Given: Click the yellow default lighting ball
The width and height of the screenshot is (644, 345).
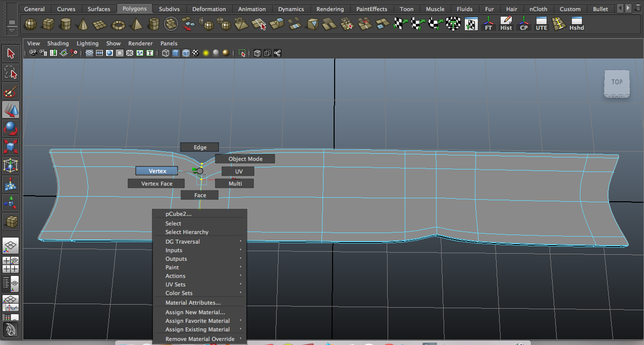Looking at the screenshot, I should pos(205,53).
